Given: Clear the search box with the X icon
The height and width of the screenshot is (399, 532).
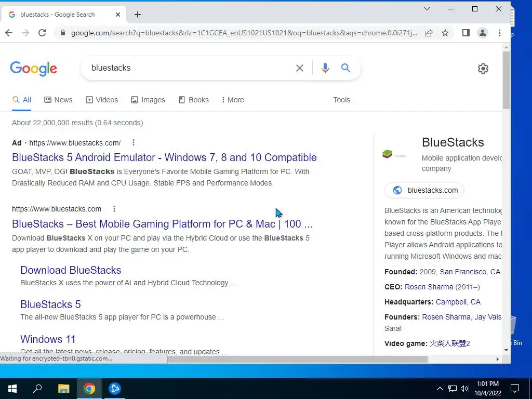Looking at the screenshot, I should pyautogui.click(x=300, y=68).
